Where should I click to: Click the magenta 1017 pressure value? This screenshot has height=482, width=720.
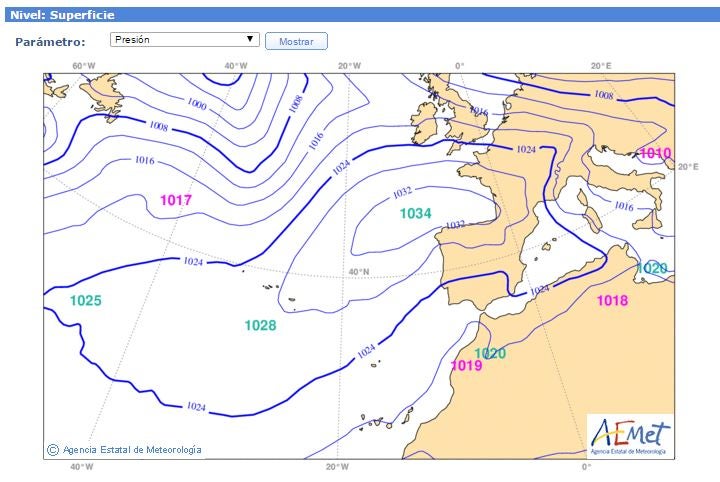click(x=176, y=200)
